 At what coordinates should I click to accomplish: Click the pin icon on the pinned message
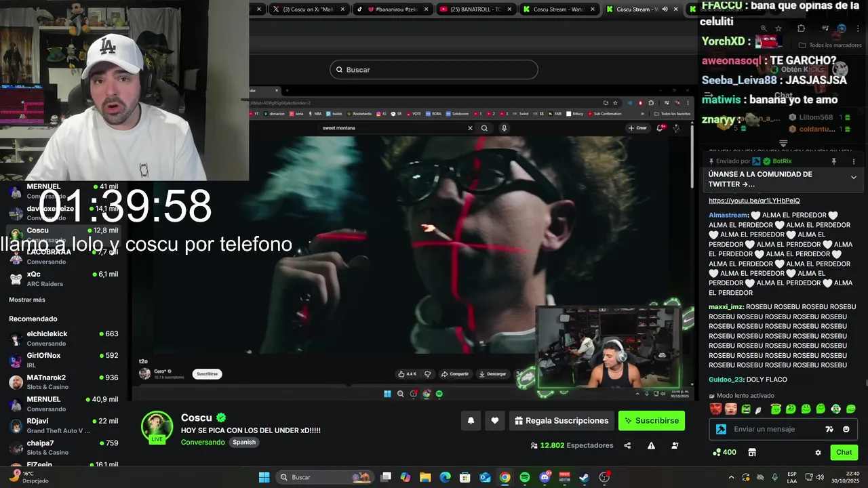(x=834, y=161)
